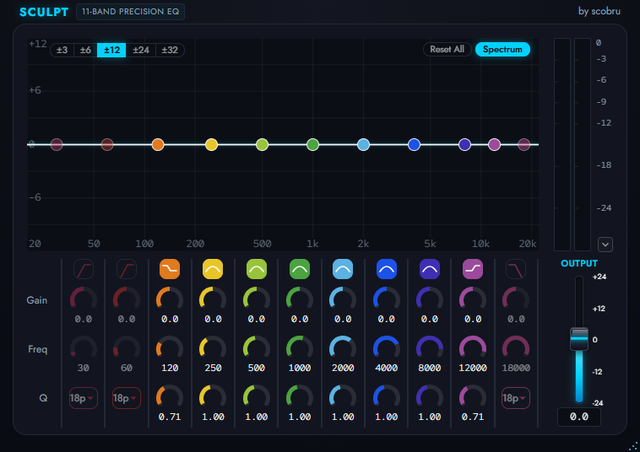Select the blue 4k node on graph
The height and width of the screenshot is (452, 640).
click(x=414, y=145)
